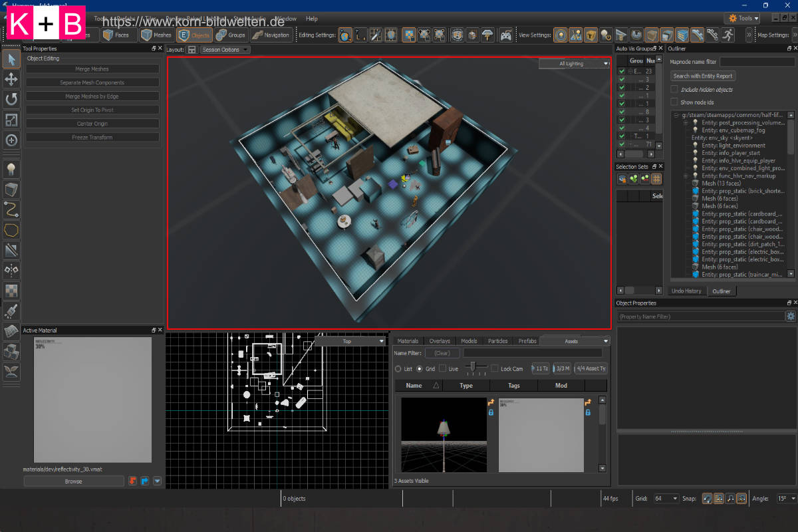Enable Include hidden objects checkbox
This screenshot has width=798, height=532.
pos(674,89)
